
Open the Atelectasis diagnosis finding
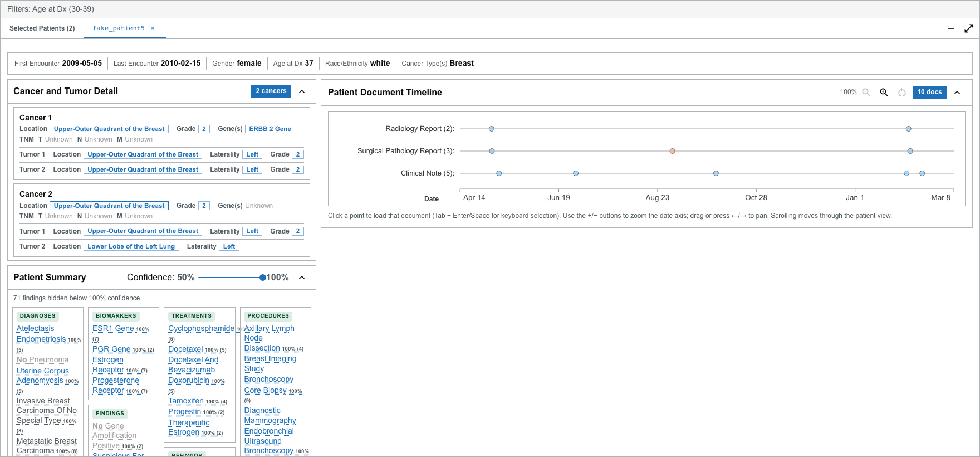pyautogui.click(x=36, y=329)
